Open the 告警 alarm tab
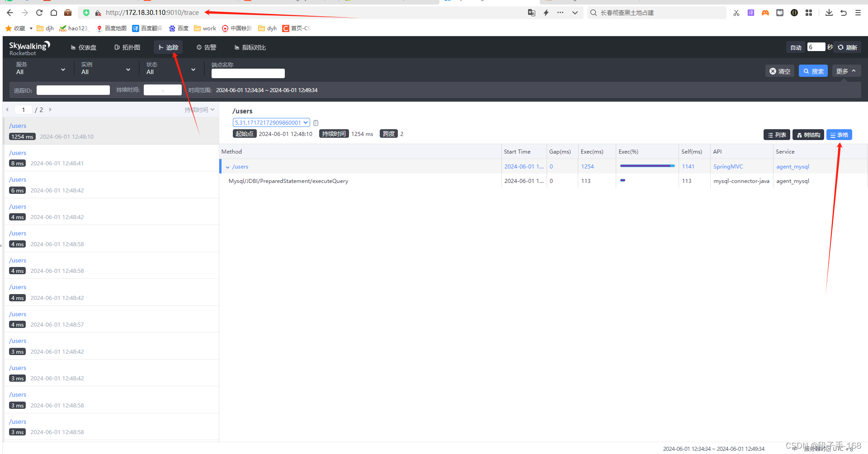 click(207, 47)
